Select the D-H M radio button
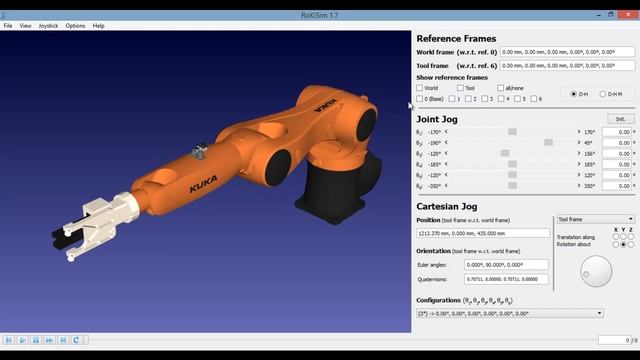Image resolution: width=640 pixels, height=360 pixels. coord(602,94)
